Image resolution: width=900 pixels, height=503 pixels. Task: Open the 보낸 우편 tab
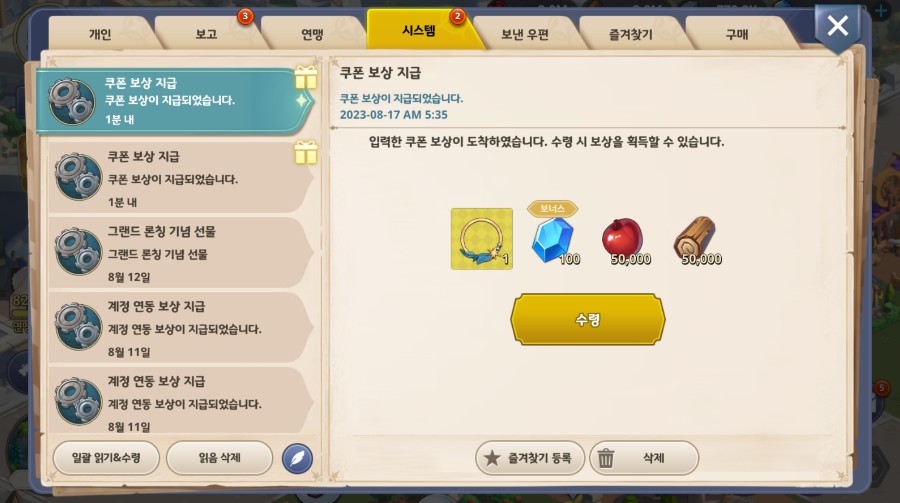tap(525, 34)
